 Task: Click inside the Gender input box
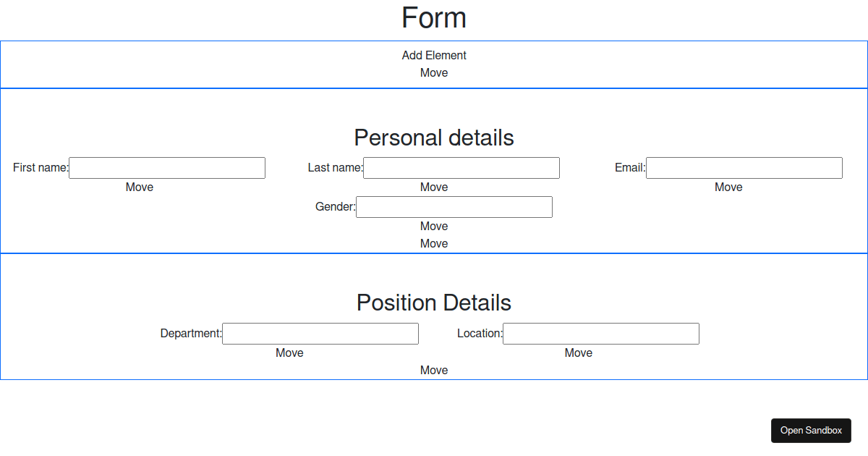coord(454,206)
